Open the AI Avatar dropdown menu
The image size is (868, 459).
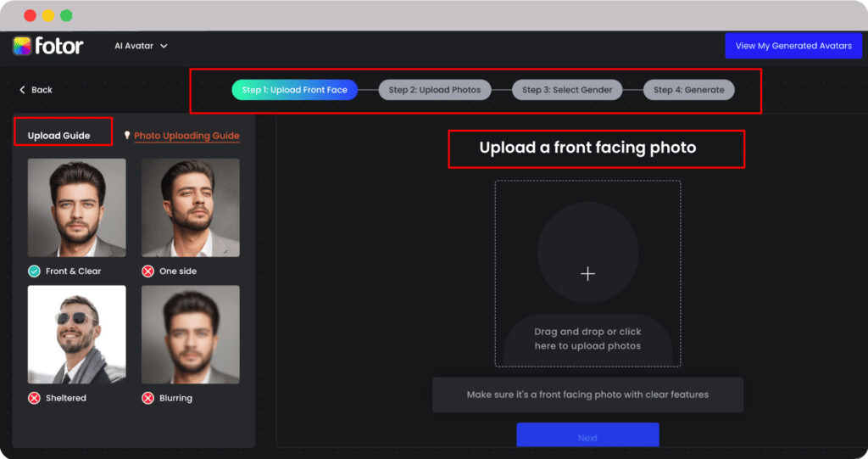(x=141, y=46)
